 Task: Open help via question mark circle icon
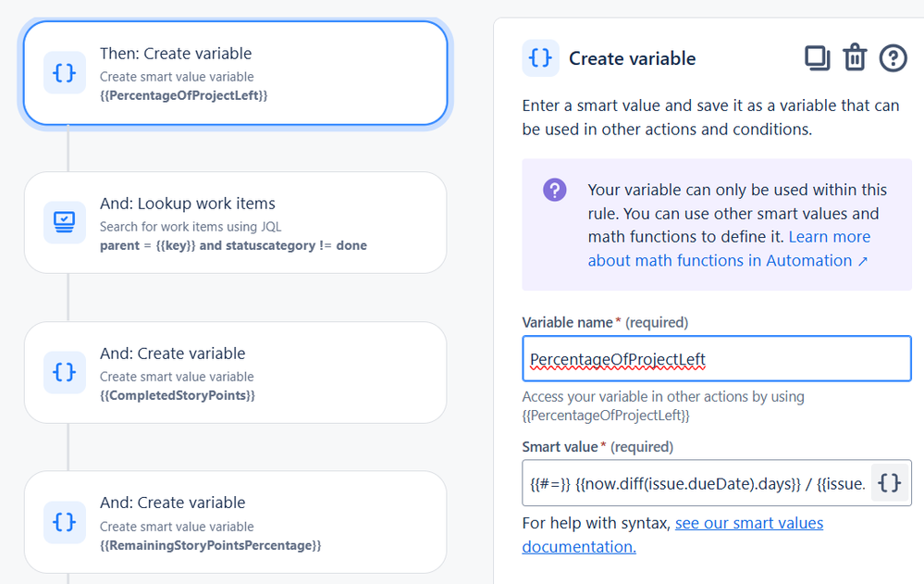(893, 58)
